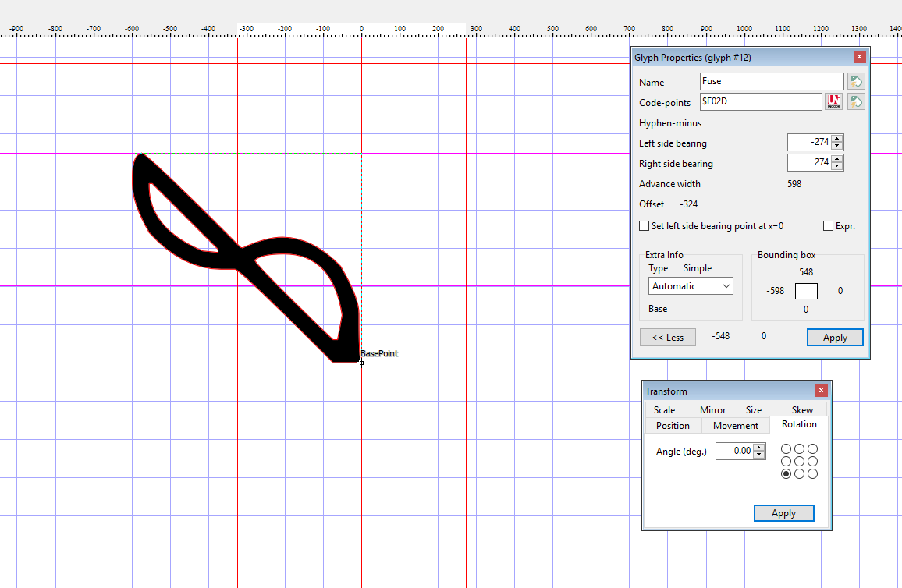Click the << Less button
902x588 pixels.
click(668, 338)
